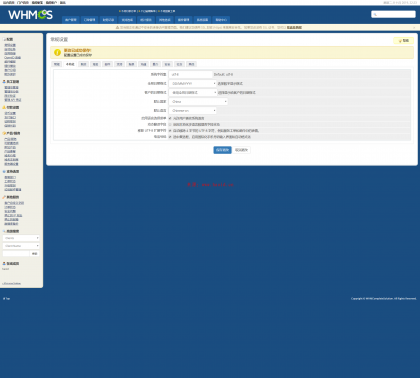
Task: Open the Chinese-cn default language dropdown
Action: click(193, 111)
